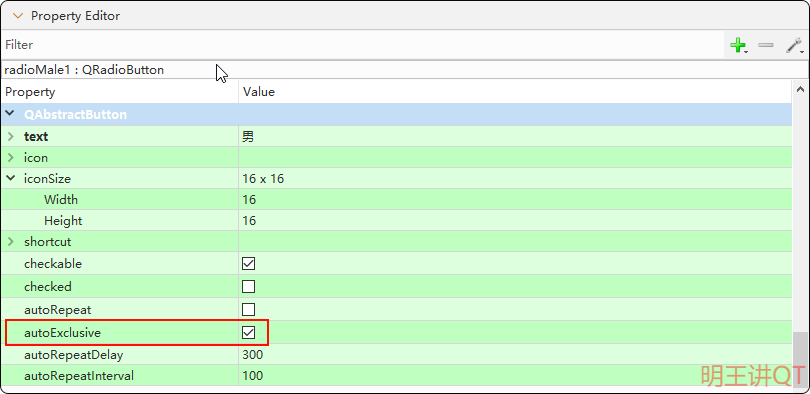Enable the checked checkbox

[x=248, y=287]
